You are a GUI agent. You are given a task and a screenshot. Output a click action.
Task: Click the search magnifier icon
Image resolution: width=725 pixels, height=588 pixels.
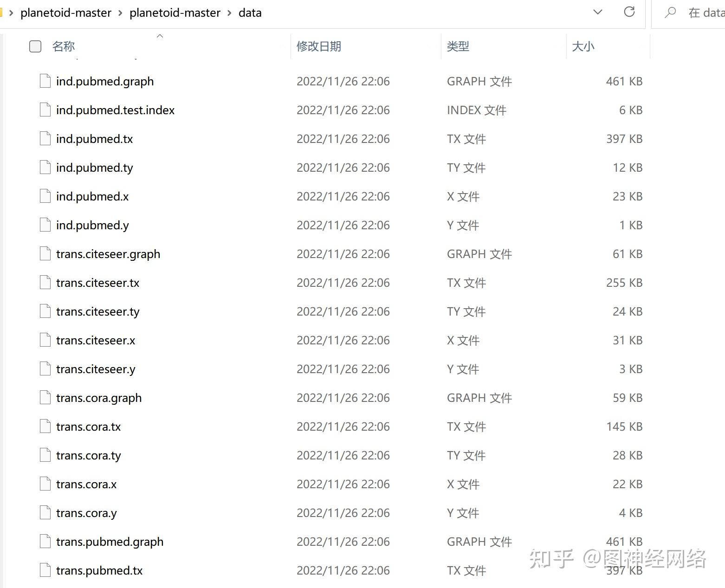pyautogui.click(x=670, y=13)
